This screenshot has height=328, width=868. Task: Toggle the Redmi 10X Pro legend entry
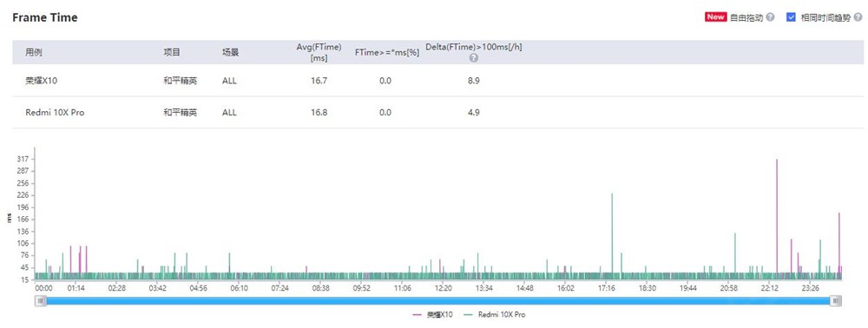pyautogui.click(x=496, y=315)
